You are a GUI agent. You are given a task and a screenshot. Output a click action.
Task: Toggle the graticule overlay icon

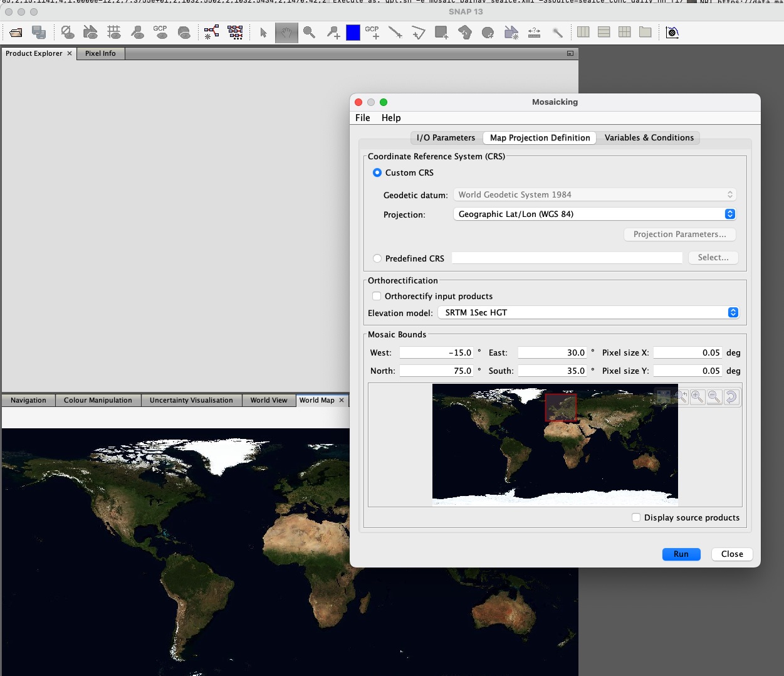[115, 33]
